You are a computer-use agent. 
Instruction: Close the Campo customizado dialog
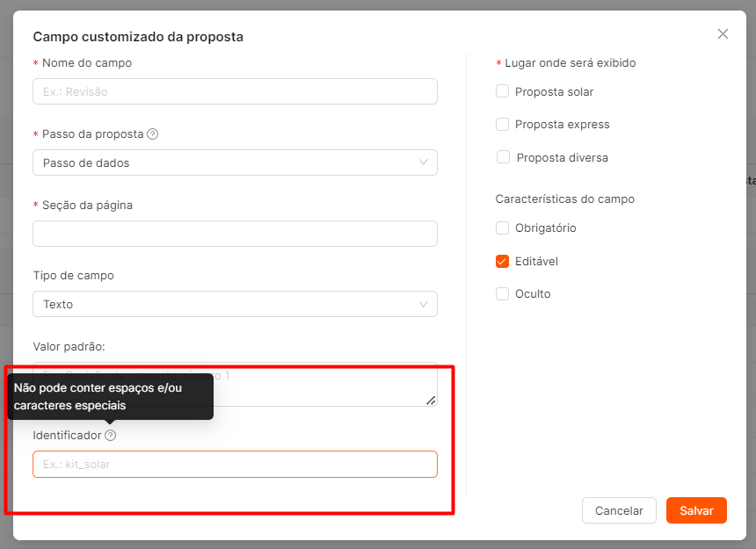click(x=723, y=33)
